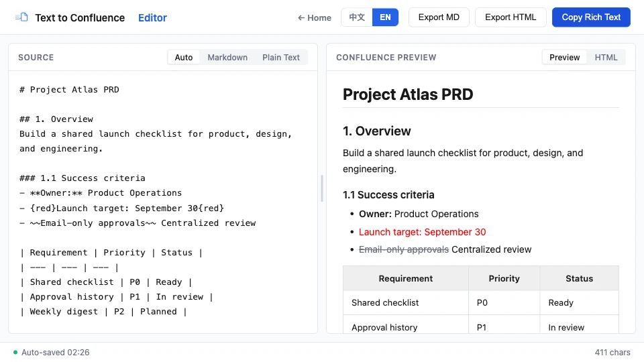
Task: Click source line '- **Owner:** Product Operations'
Action: click(x=101, y=193)
